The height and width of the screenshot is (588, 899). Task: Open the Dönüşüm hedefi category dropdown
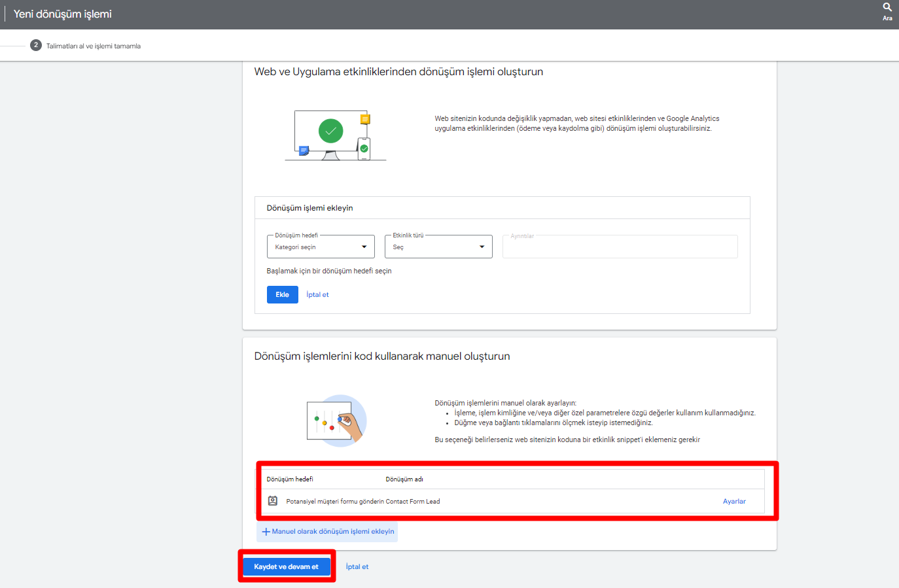[321, 247]
